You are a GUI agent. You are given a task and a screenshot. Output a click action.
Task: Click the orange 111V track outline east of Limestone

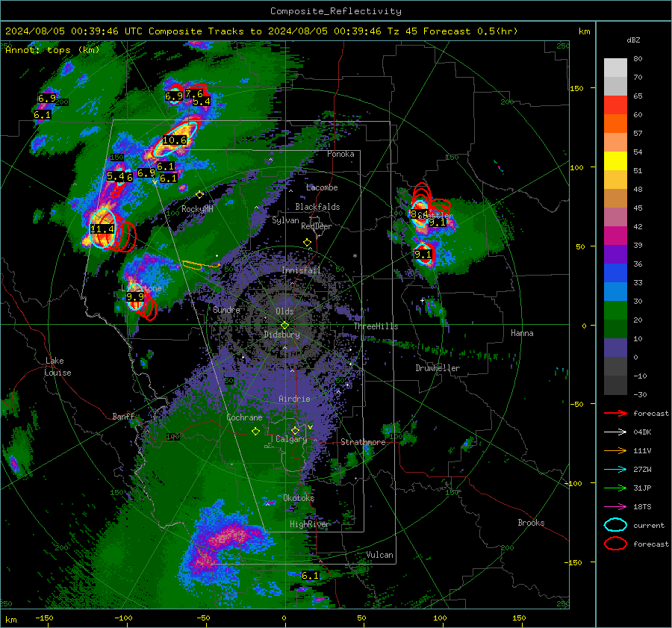(x=201, y=265)
